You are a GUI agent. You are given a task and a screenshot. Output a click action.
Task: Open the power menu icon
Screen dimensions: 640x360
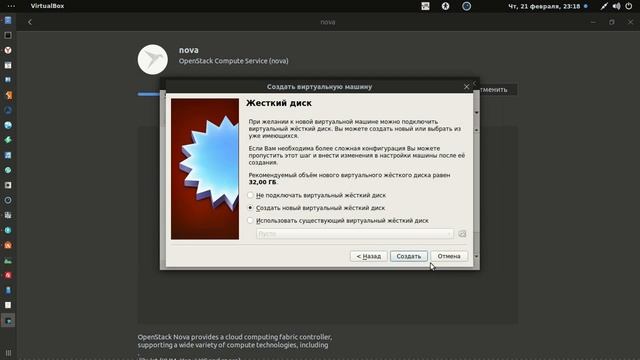point(629,6)
